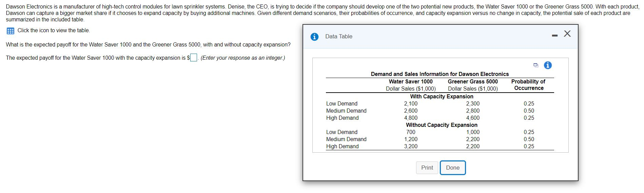Click the 'Without Capacity Expansion' section heading

(x=442, y=125)
